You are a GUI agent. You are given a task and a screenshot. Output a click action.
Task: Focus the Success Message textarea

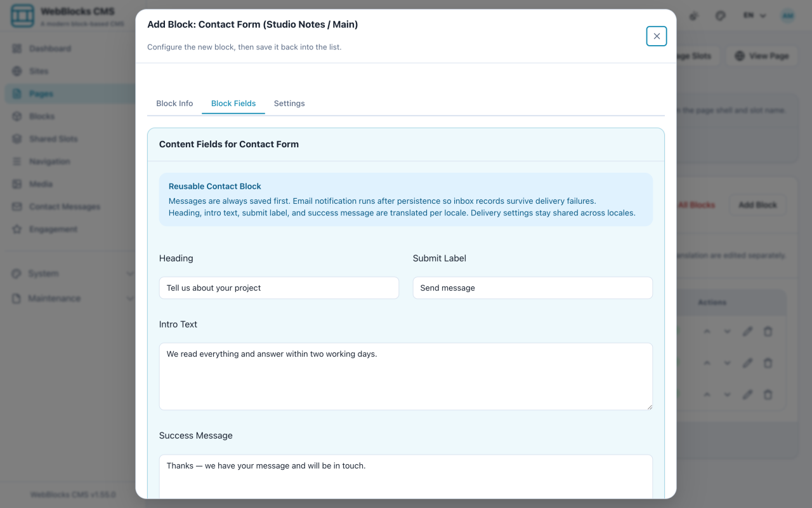click(406, 476)
